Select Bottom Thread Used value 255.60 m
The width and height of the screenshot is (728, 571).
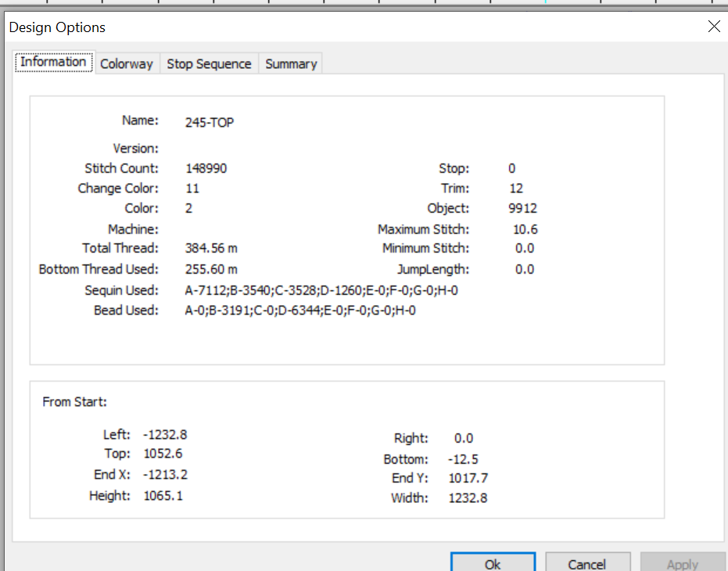tap(211, 269)
